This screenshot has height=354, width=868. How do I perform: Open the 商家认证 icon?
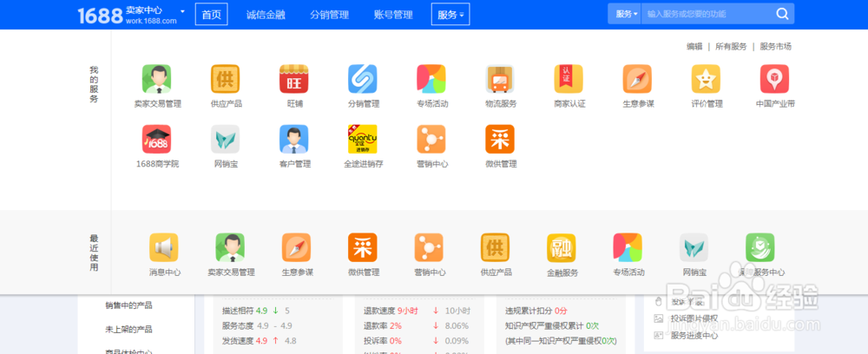pyautogui.click(x=569, y=79)
